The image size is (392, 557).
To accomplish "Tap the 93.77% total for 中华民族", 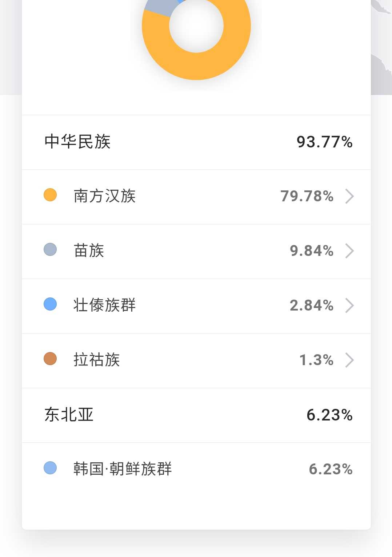I will point(324,142).
